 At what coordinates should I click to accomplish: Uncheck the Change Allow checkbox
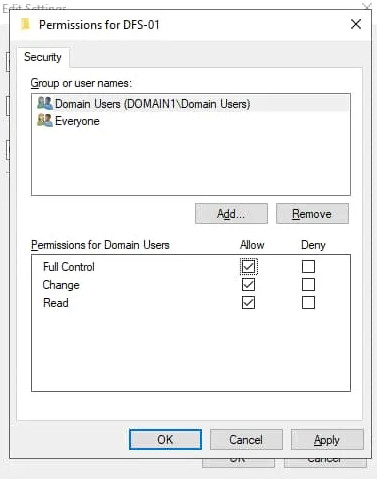pos(248,285)
